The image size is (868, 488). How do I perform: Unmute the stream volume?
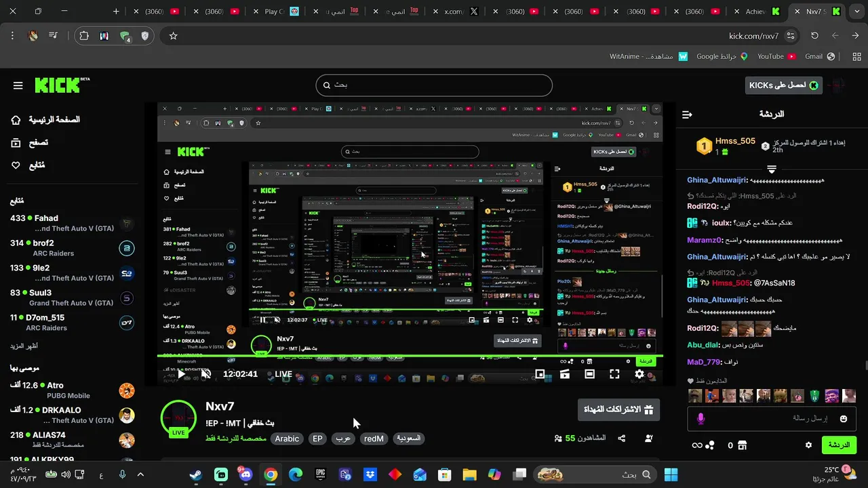click(x=206, y=373)
